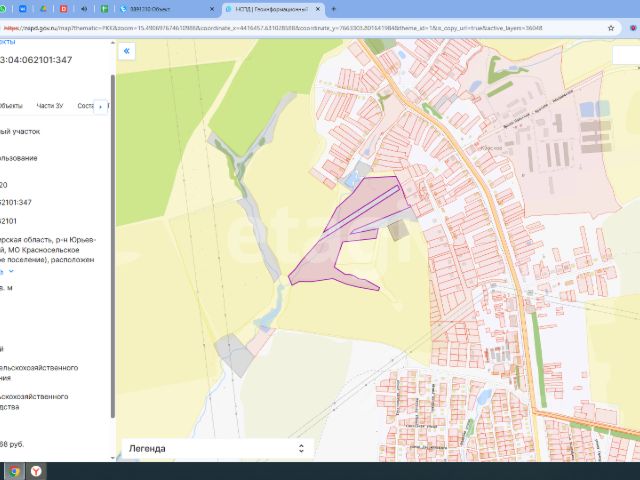This screenshot has width=640, height=480.
Task: Open Yandex browser from taskbar
Action: click(x=38, y=470)
